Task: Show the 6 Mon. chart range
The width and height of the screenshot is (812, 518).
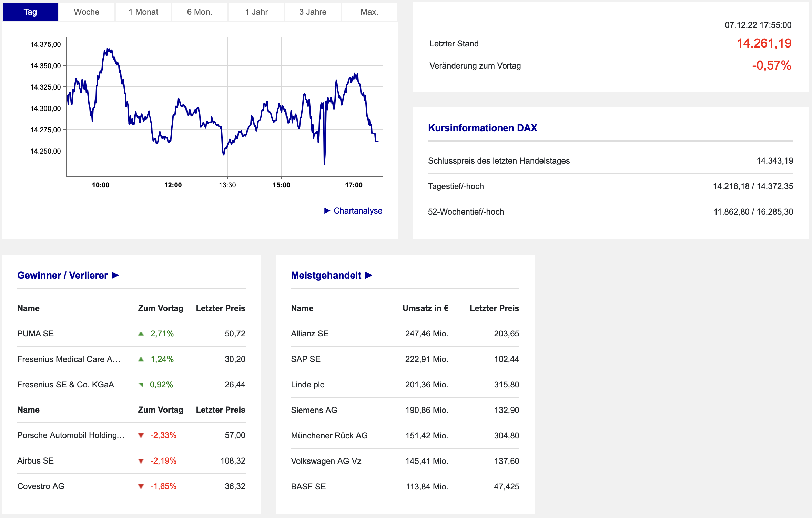Action: tap(200, 12)
